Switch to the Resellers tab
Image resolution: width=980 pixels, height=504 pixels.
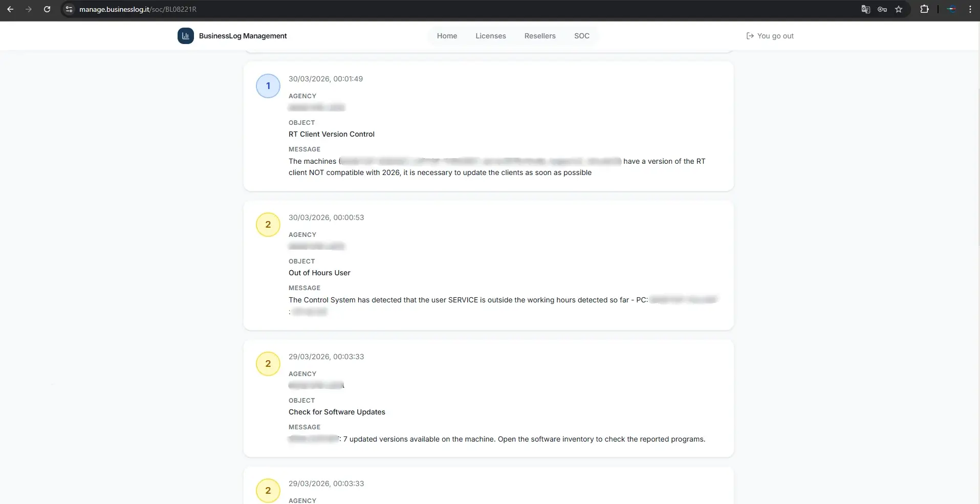coord(540,36)
